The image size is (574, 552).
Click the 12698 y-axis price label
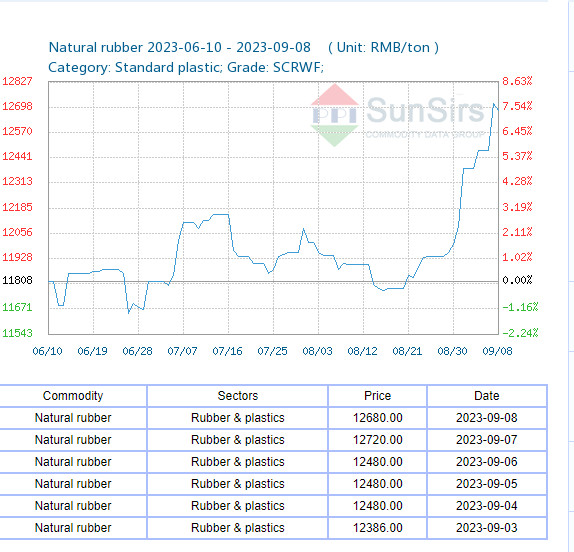point(17,106)
